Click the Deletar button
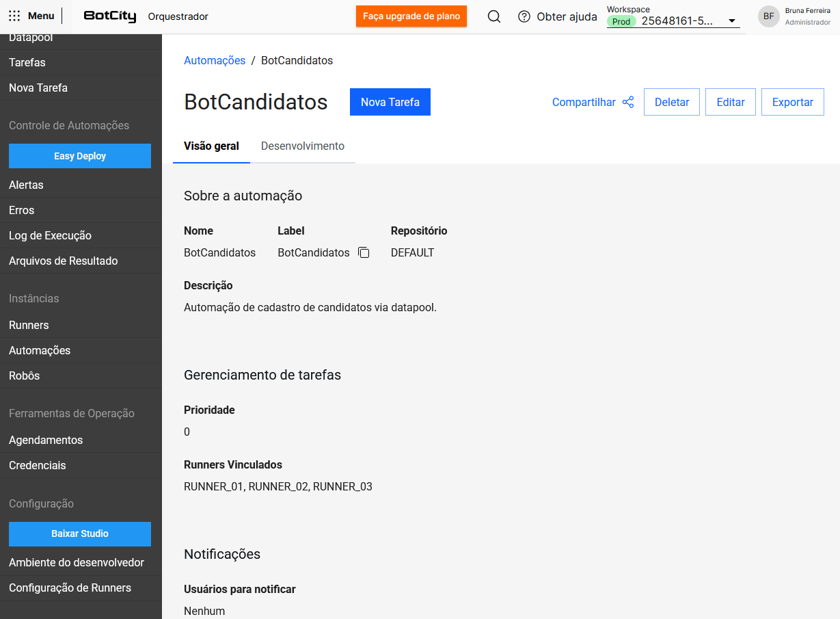The width and height of the screenshot is (840, 619). click(x=671, y=102)
